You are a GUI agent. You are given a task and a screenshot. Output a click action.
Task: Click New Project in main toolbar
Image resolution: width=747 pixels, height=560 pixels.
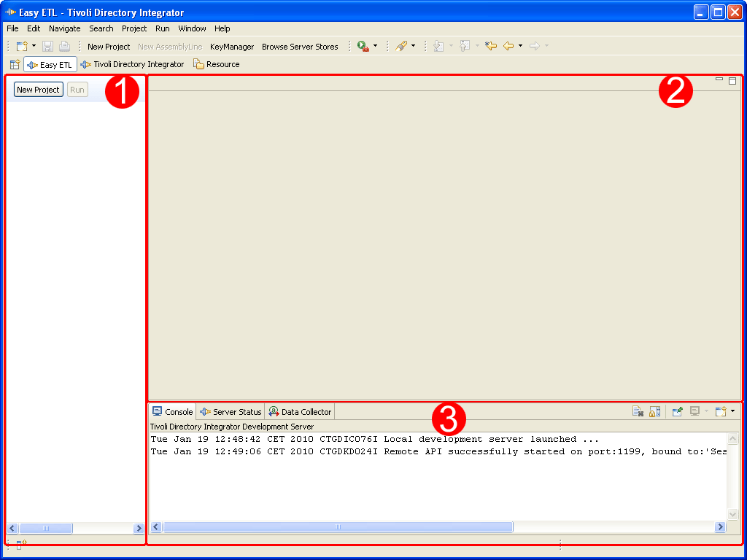[109, 47]
